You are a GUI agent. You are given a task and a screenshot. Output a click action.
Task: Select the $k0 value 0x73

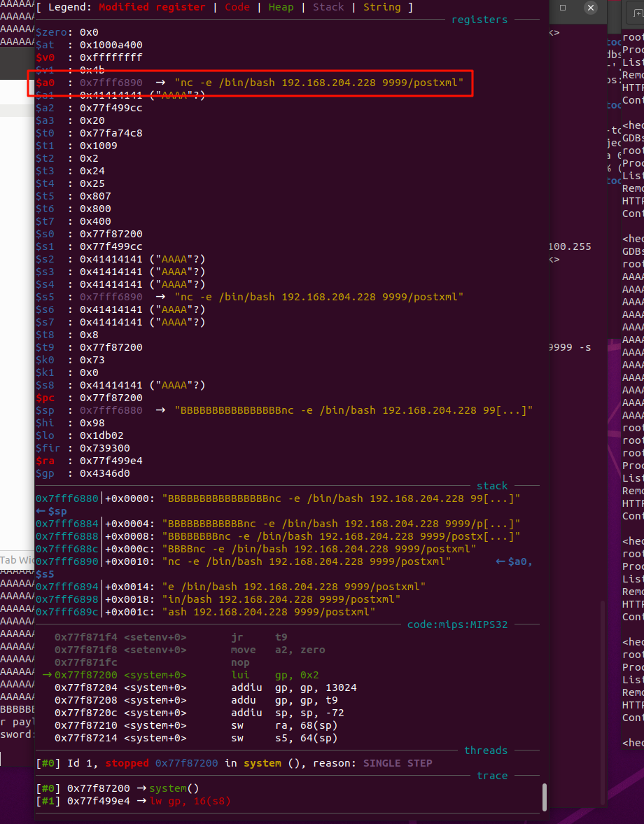point(92,361)
